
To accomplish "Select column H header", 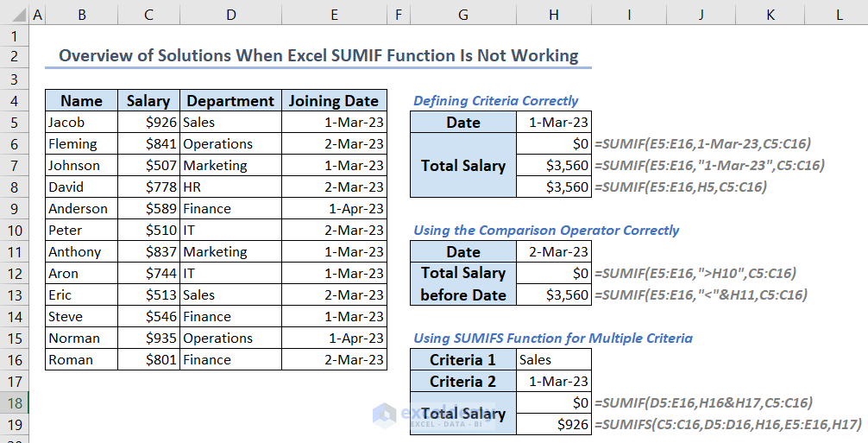I will point(553,15).
